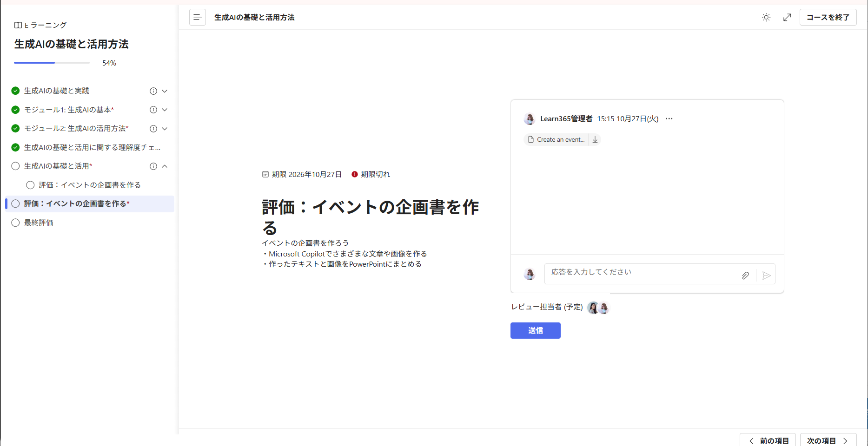Expand the 生成AIの基礎と実践 section chevron

point(165,91)
